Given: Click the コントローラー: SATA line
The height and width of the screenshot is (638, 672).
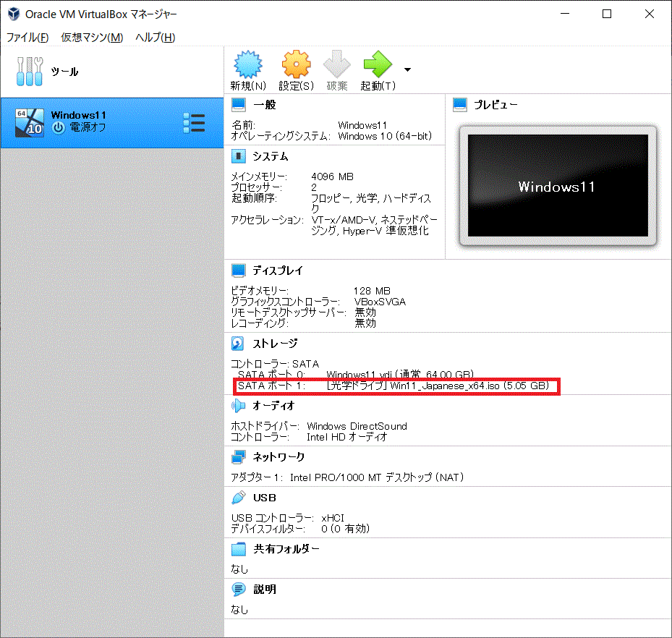Looking at the screenshot, I should (275, 364).
